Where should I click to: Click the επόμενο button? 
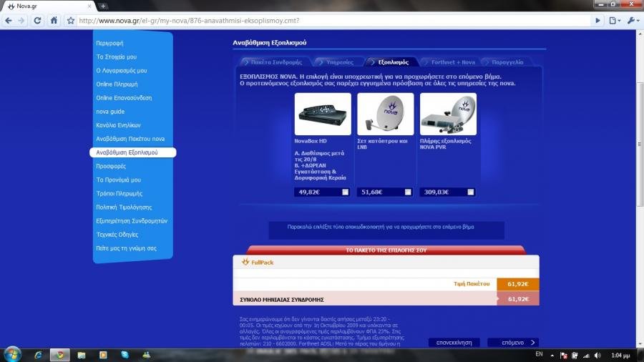512,343
